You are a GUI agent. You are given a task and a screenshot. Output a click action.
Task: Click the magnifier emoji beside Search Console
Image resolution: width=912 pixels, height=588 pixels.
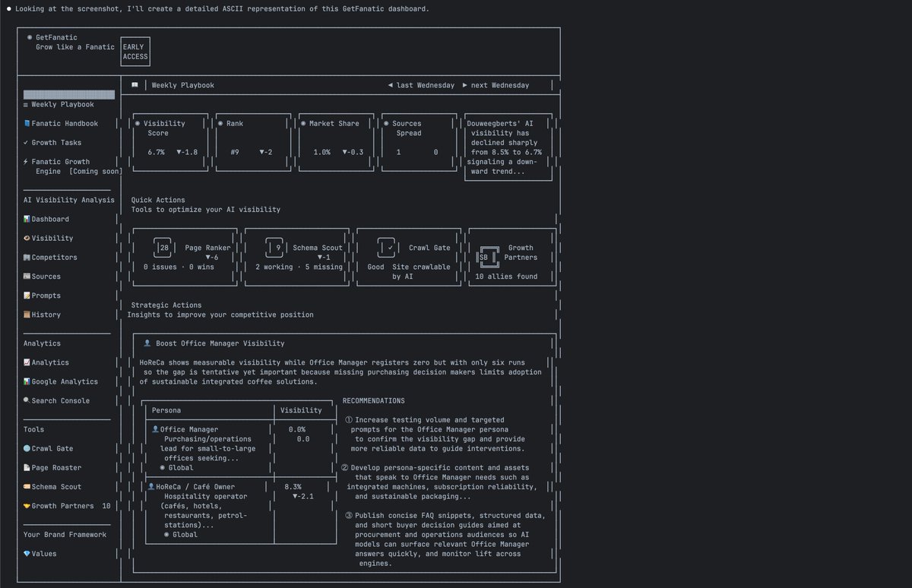(27, 400)
